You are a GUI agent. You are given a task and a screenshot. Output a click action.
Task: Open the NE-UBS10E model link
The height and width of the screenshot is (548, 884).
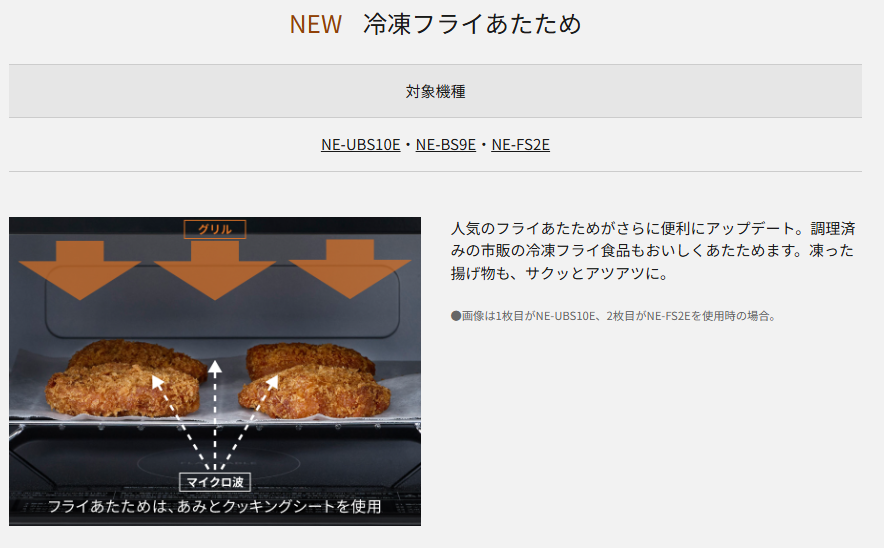[360, 145]
